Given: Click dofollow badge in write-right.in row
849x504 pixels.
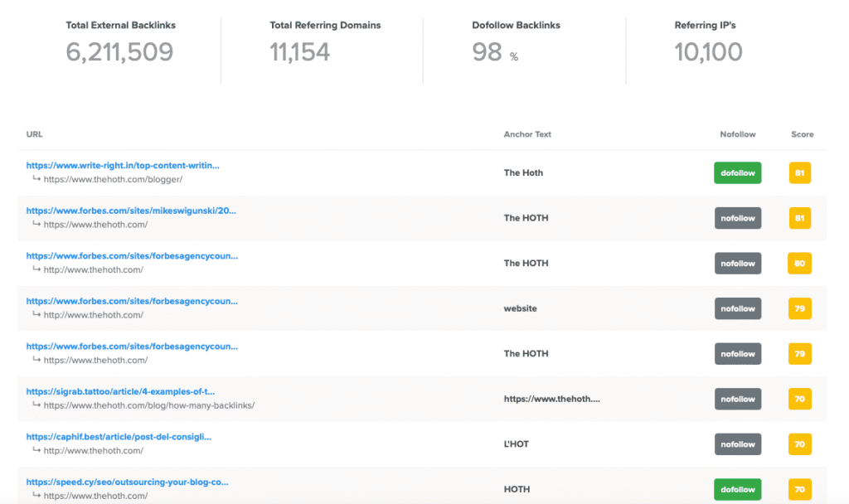Looking at the screenshot, I should (x=737, y=173).
